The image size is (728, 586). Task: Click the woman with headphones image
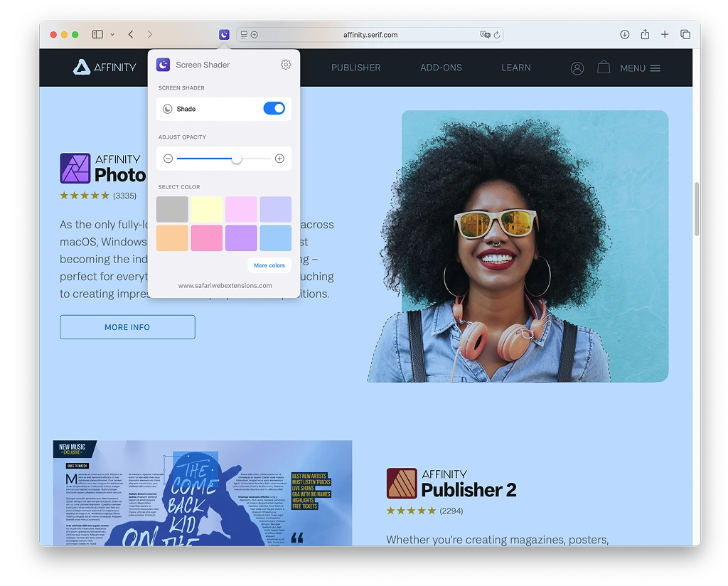coord(518,247)
